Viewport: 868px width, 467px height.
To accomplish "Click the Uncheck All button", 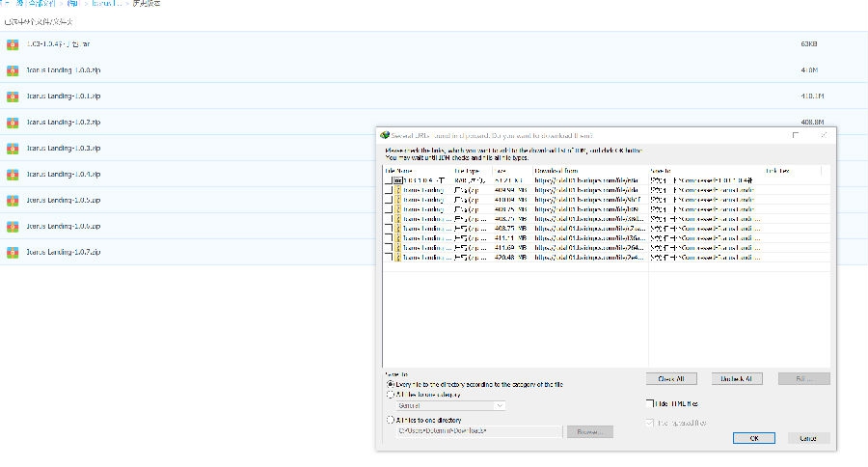I will point(737,379).
